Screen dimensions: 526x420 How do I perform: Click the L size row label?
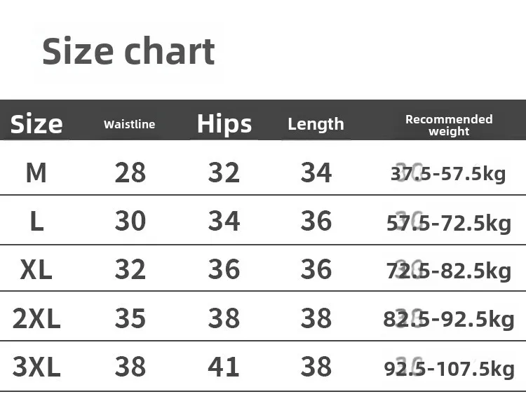pos(36,222)
